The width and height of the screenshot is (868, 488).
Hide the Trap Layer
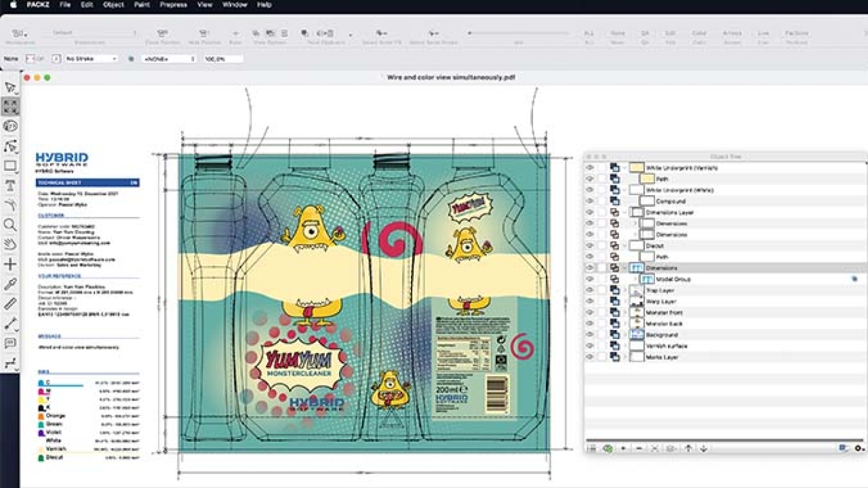tap(590, 290)
